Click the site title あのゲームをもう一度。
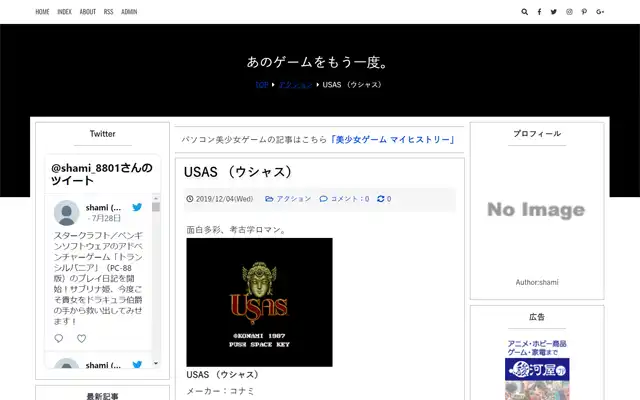640x400 pixels. pos(317,62)
